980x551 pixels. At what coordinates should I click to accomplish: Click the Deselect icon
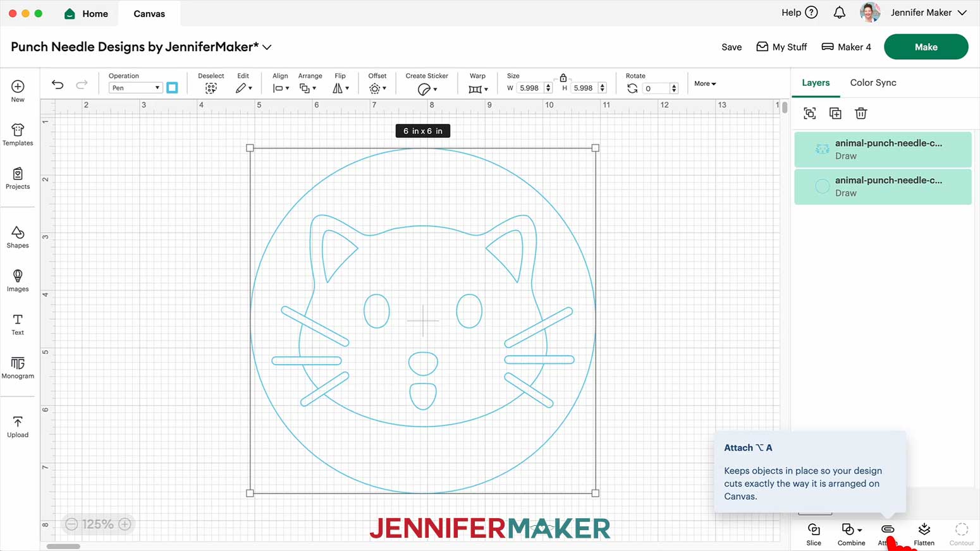[x=211, y=88]
